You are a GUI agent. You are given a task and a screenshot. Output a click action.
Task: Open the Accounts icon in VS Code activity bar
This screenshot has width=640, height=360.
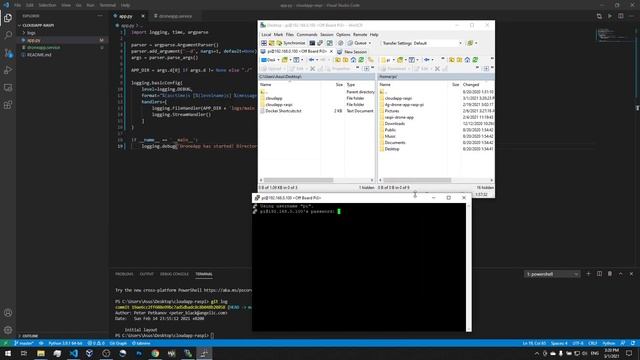point(8,313)
